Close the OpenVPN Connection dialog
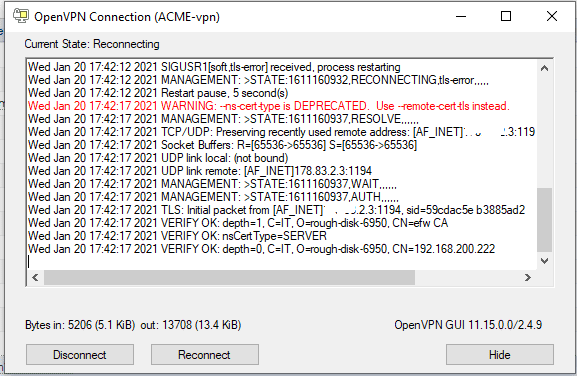577x376 pixels. [x=552, y=16]
